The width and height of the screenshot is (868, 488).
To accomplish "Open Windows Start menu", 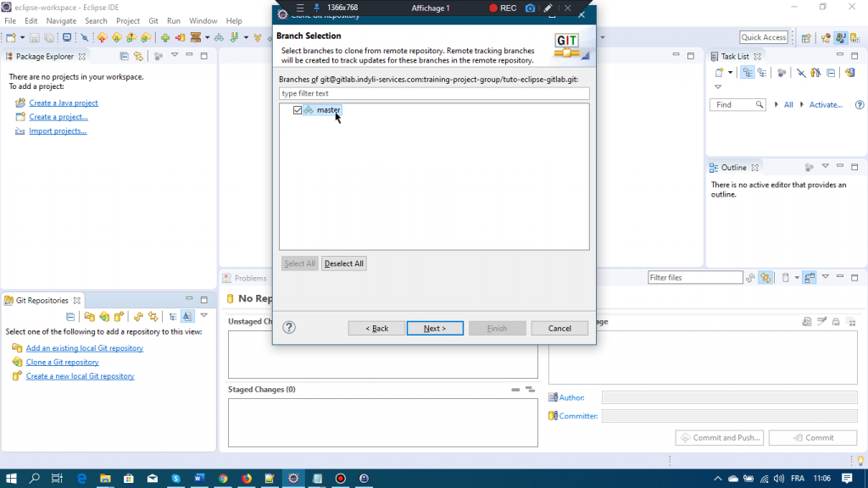I will pos(11,479).
